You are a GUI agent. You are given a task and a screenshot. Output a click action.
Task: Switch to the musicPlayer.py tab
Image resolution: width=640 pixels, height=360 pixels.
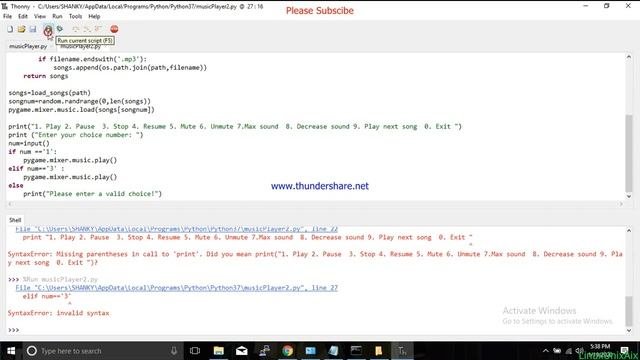[x=28, y=47]
